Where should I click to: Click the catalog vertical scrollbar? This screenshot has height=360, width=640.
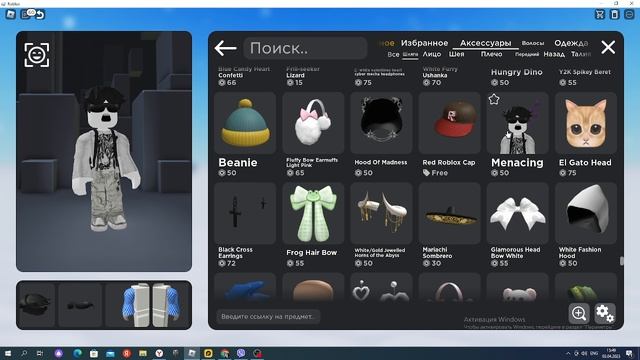pos(621,261)
